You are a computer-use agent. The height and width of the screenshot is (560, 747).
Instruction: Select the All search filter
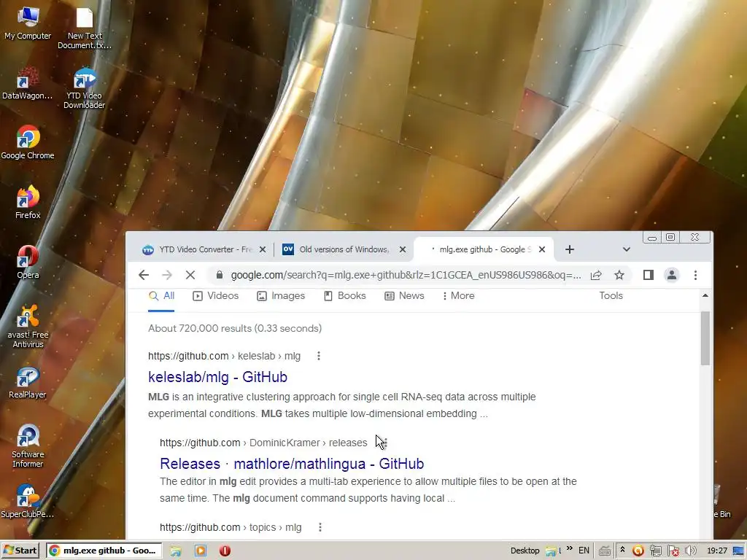pos(161,296)
